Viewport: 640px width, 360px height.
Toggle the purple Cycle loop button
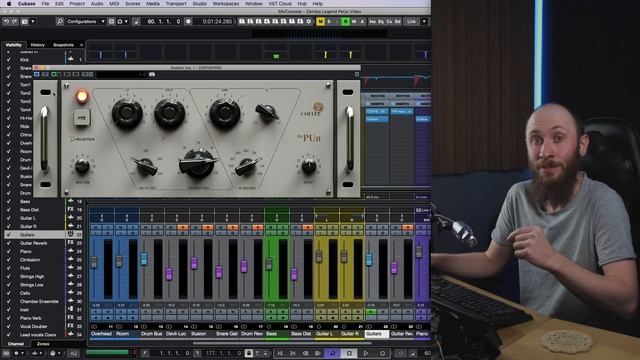pos(332,353)
